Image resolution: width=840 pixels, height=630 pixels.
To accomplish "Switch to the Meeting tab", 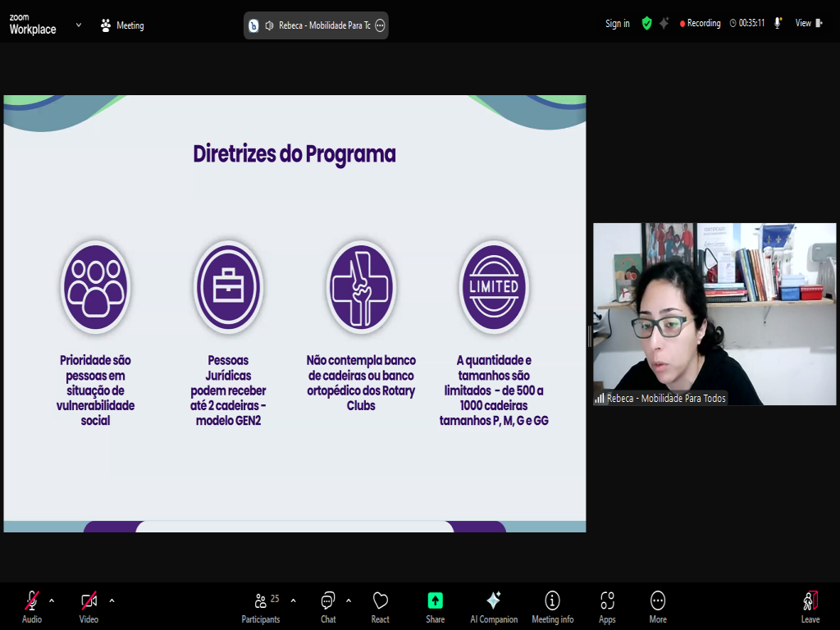I will point(121,25).
